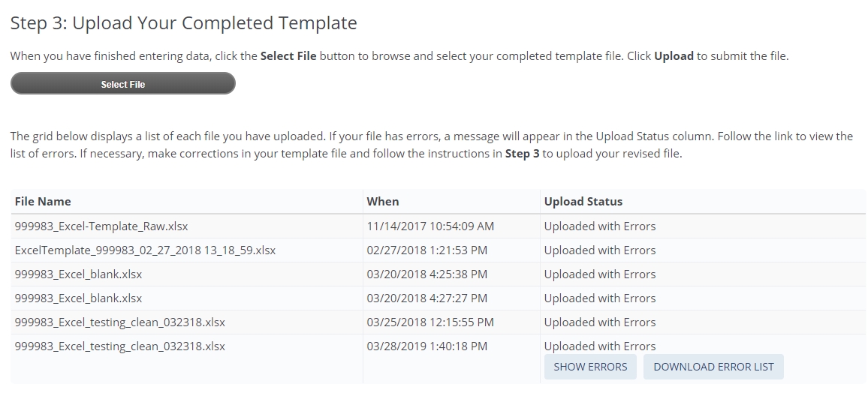Click the 03/25/2018 12:15:55 PM timestamp
868x399 pixels.
tap(429, 322)
